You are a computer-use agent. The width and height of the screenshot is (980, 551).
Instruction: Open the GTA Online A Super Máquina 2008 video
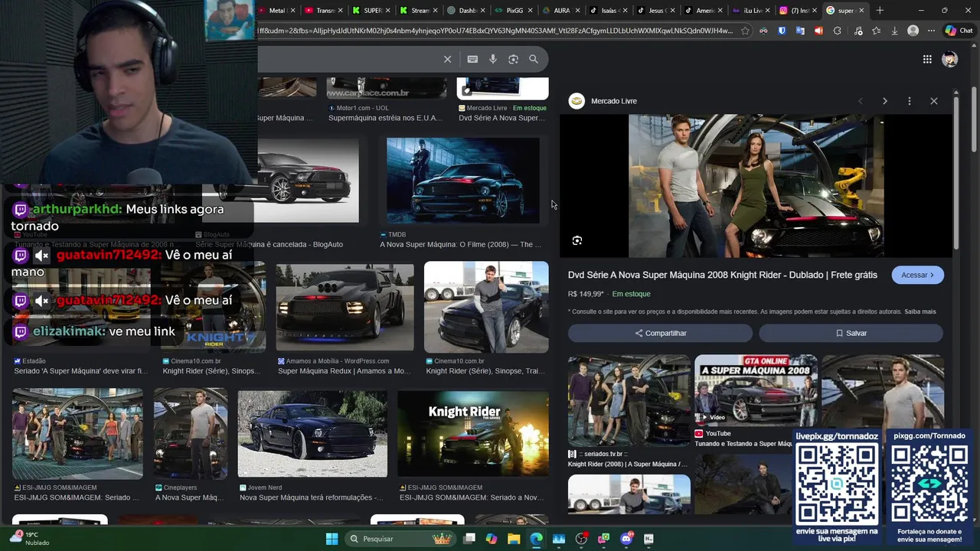(x=756, y=390)
